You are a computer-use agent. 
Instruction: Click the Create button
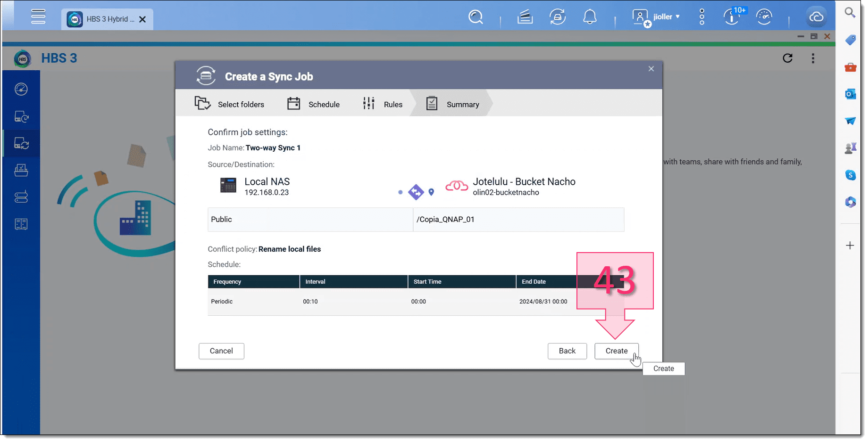tap(617, 351)
